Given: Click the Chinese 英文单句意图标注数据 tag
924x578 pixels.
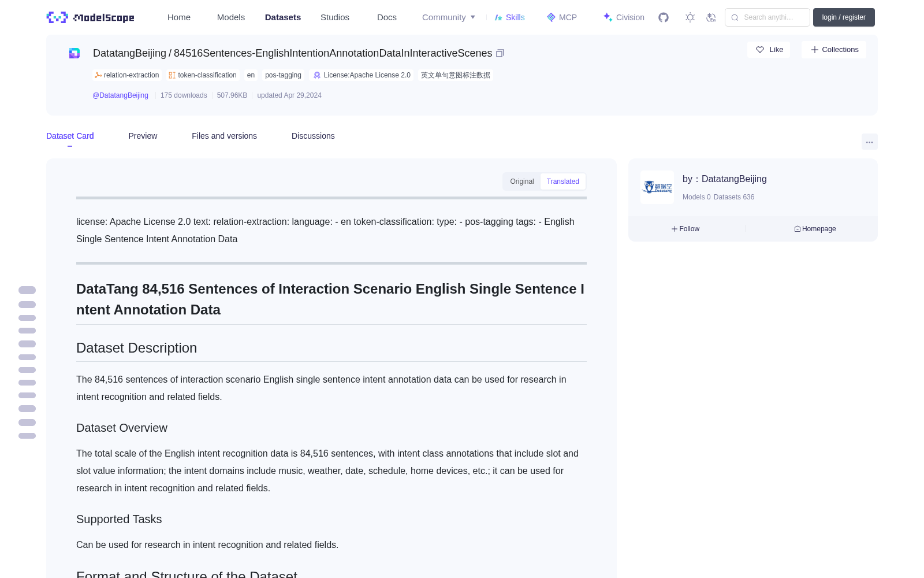Looking at the screenshot, I should tap(456, 75).
